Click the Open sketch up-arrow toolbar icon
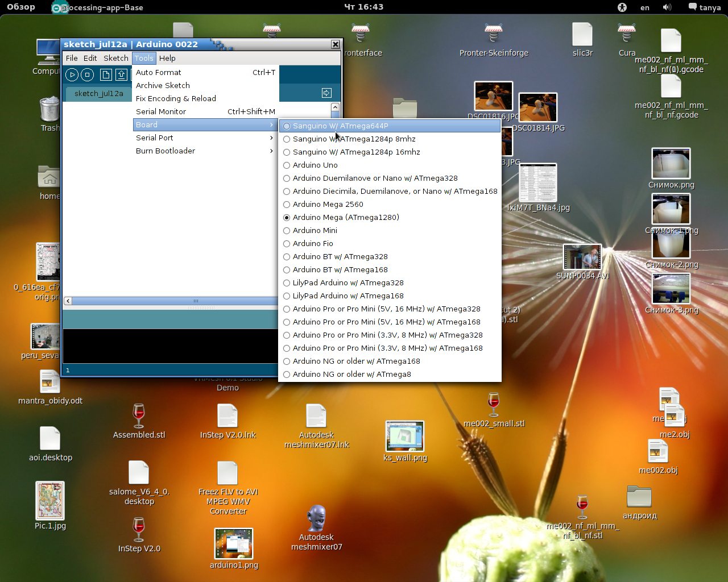 (x=121, y=74)
